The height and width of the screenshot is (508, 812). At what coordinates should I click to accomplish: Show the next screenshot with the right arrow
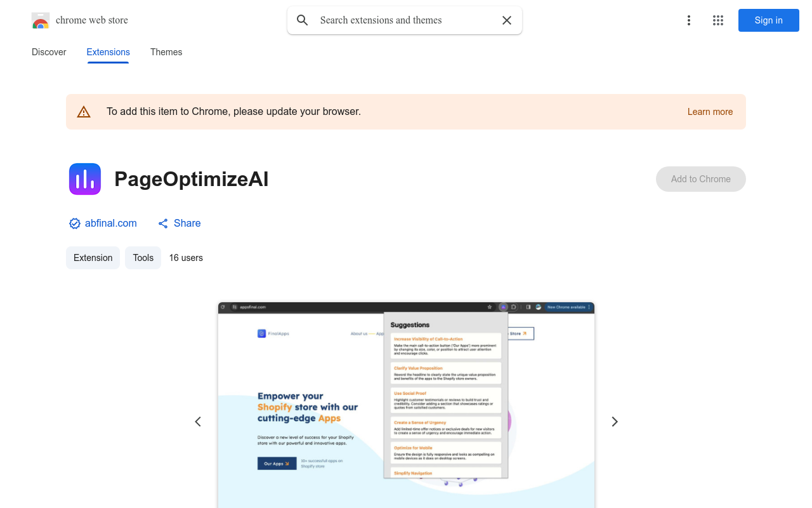pyautogui.click(x=614, y=422)
